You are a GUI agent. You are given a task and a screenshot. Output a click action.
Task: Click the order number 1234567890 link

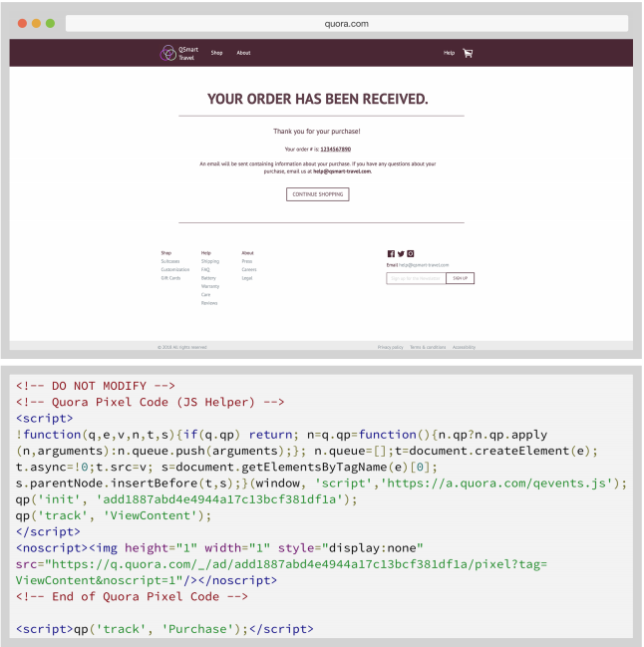[335, 149]
